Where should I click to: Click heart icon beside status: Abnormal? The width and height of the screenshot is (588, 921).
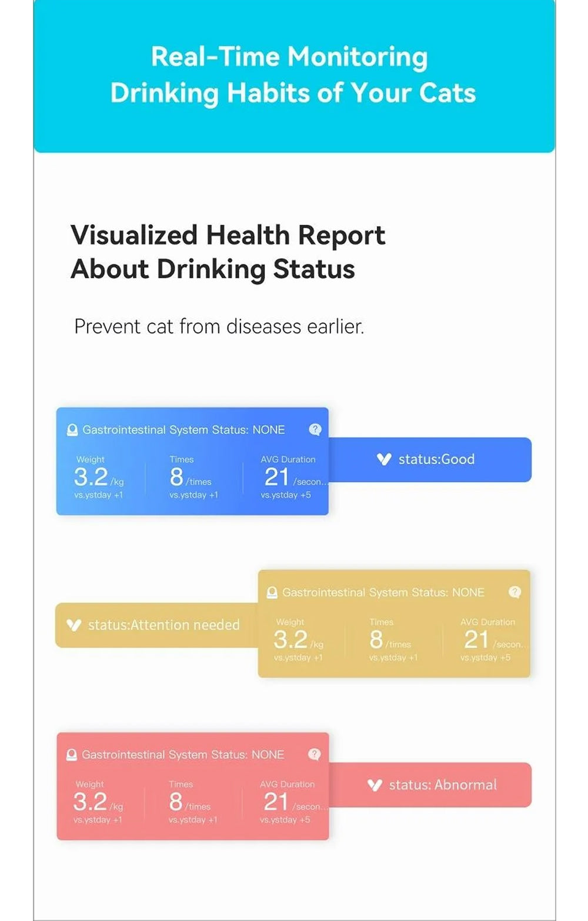(x=375, y=785)
